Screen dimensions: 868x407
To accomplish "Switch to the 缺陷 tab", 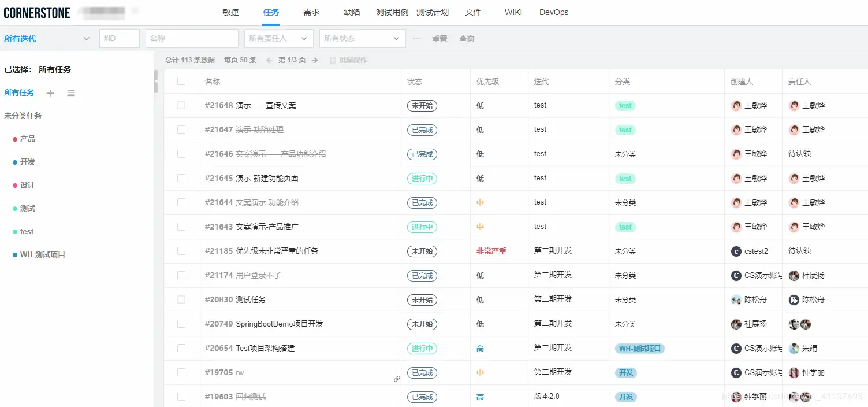I will pyautogui.click(x=352, y=12).
